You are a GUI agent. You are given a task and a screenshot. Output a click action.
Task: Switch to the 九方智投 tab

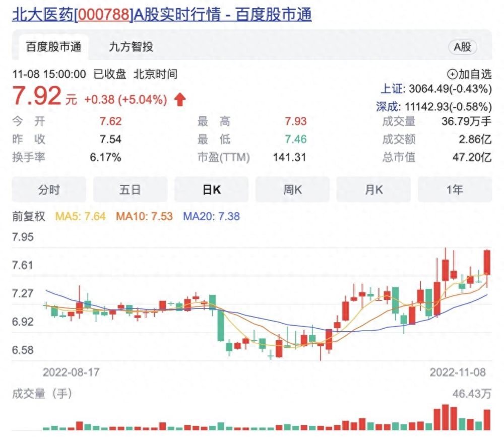tap(130, 47)
